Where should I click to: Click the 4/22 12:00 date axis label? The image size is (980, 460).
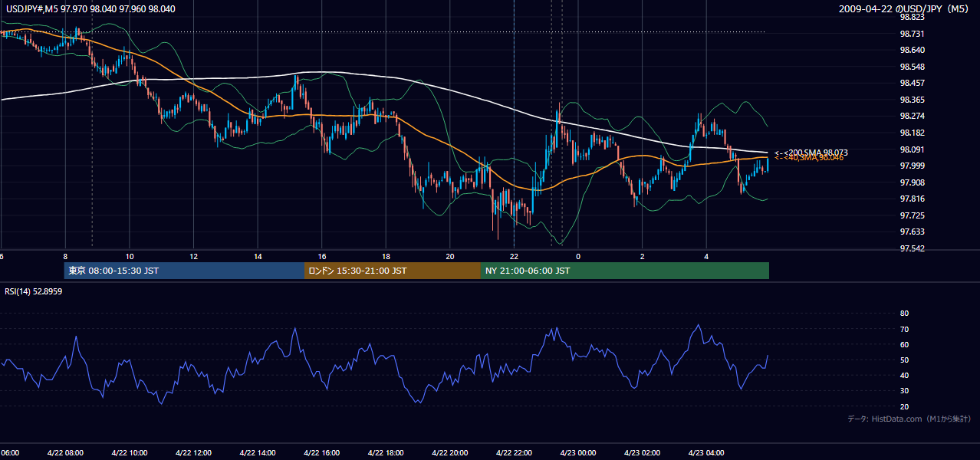coord(192,452)
